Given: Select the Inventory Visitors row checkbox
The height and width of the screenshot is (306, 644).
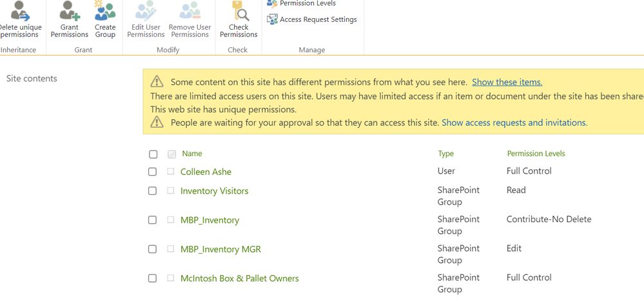Looking at the screenshot, I should point(152,191).
